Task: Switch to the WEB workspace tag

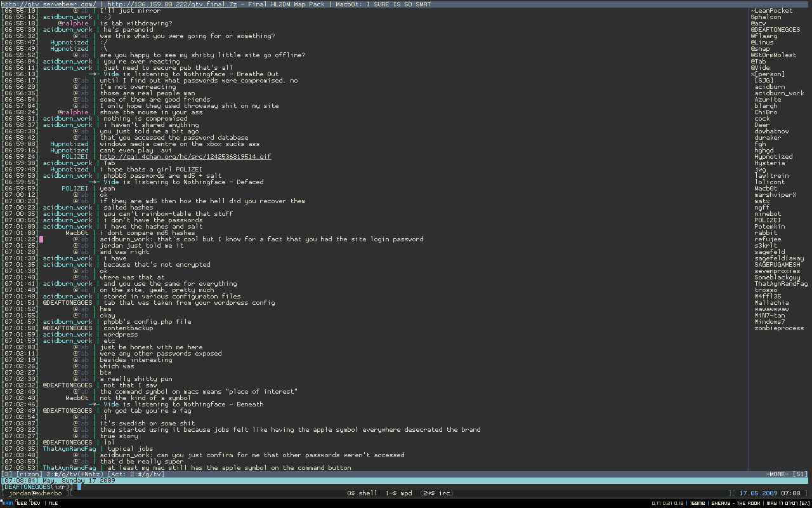Action: 22,503
